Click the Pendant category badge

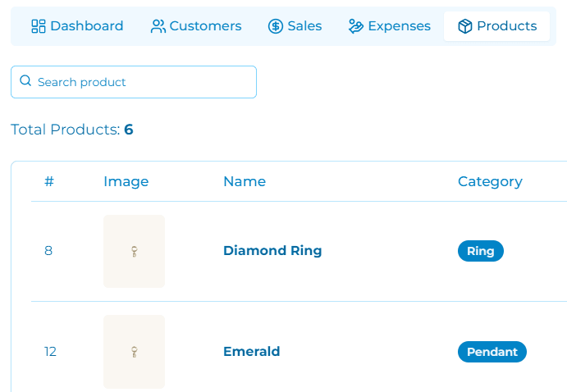[492, 352]
